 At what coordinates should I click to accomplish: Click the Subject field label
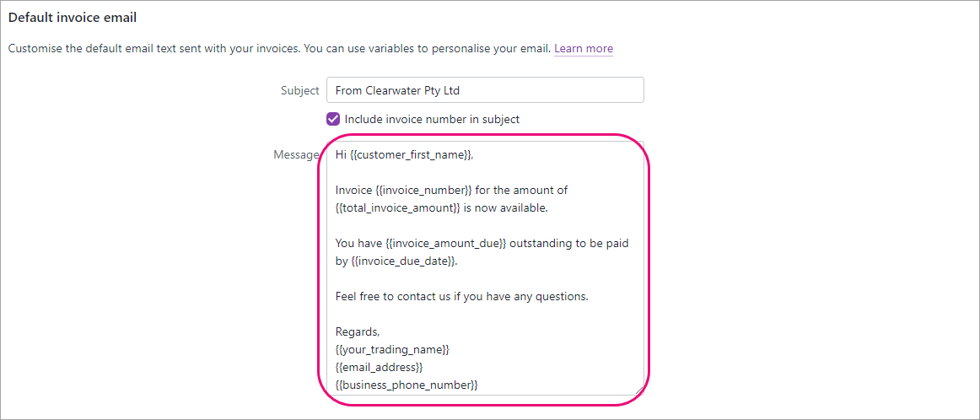300,90
